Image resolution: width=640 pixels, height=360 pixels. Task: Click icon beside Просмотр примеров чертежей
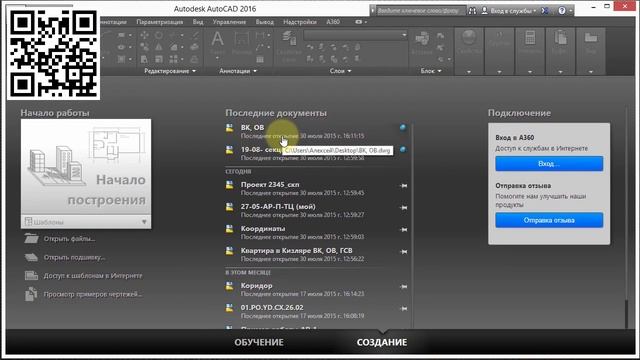coord(31,294)
